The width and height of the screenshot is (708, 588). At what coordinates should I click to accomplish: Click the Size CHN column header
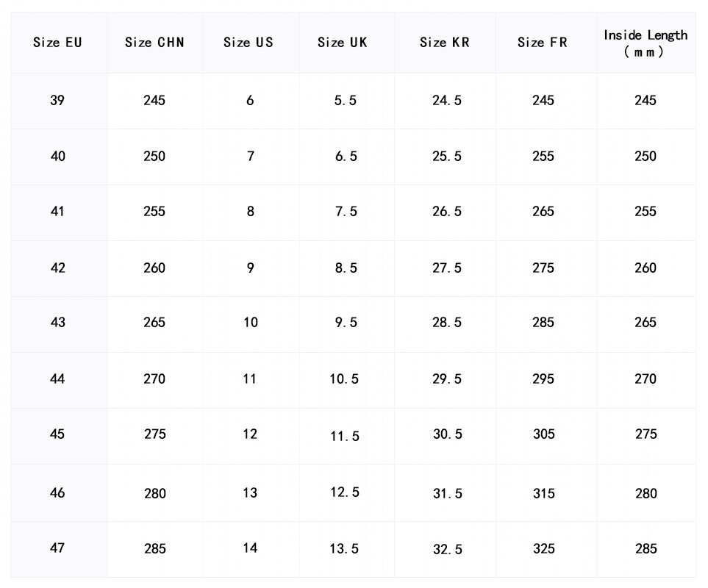154,43
